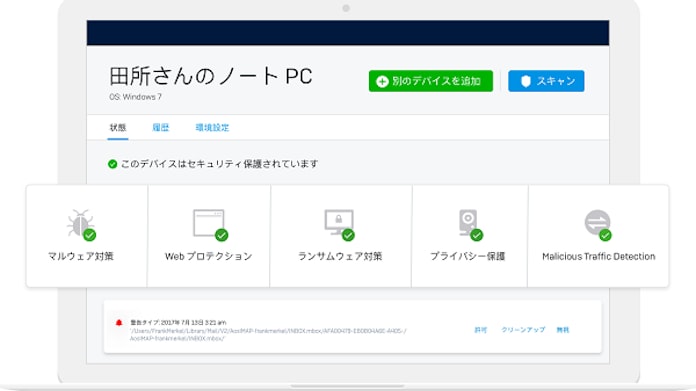Viewport: 696px width, 391px height.
Task: Click the 田所さんのノート PC device title
Action: [x=211, y=76]
